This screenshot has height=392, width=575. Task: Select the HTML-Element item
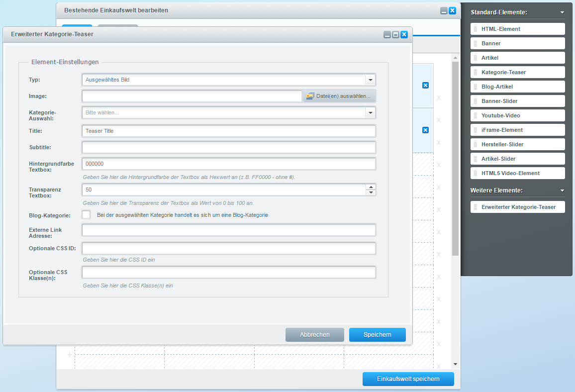(517, 29)
